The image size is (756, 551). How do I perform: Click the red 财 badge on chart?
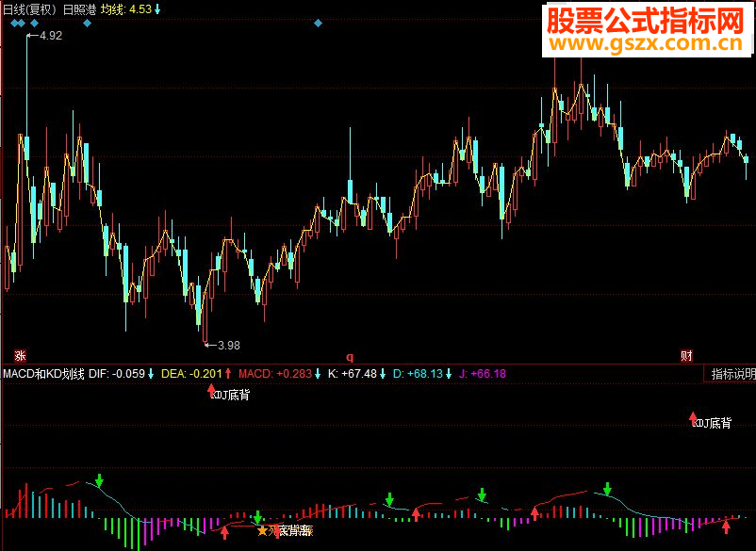[686, 356]
